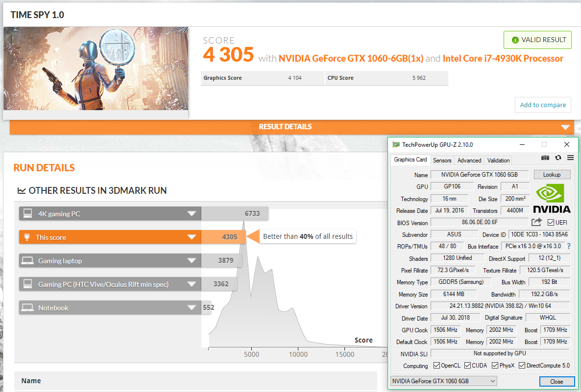The image size is (581, 392).
Task: Click the Device ID value 10DE 1C03
Action: click(x=539, y=234)
